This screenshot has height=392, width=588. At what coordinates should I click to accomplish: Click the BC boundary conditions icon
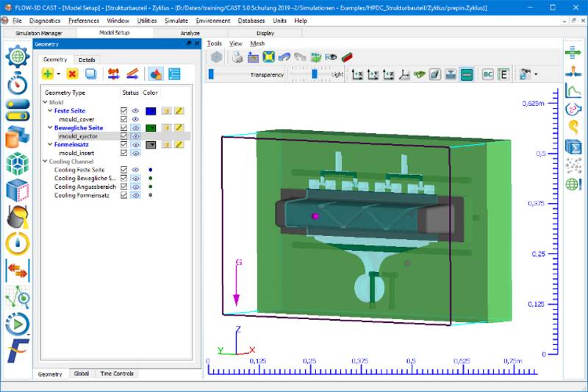487,74
